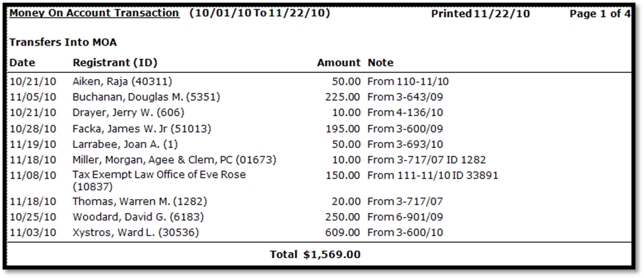
Task: Click registrant Buchanan, Douglas M. (5351)
Action: [146, 97]
